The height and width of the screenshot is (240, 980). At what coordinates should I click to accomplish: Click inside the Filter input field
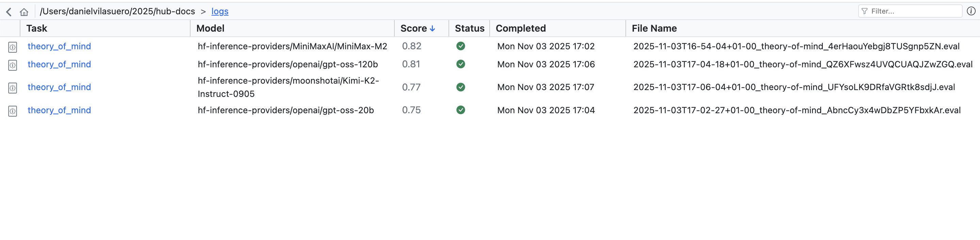point(909,11)
